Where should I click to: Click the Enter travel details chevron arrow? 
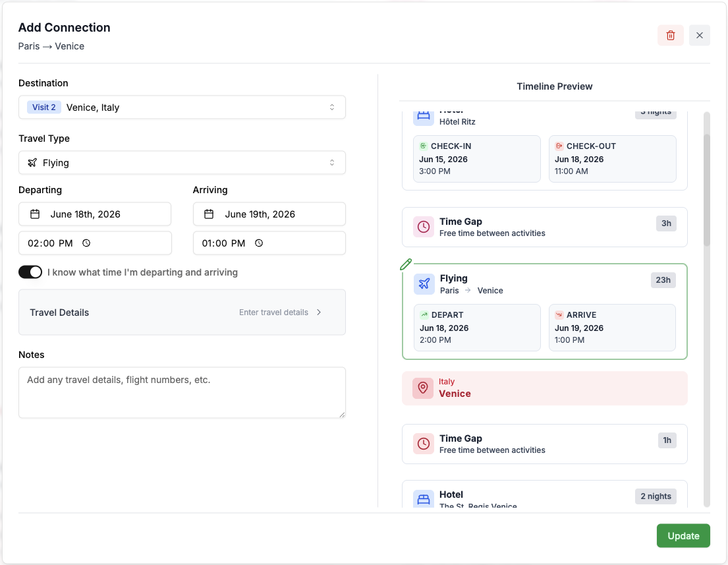pos(319,312)
